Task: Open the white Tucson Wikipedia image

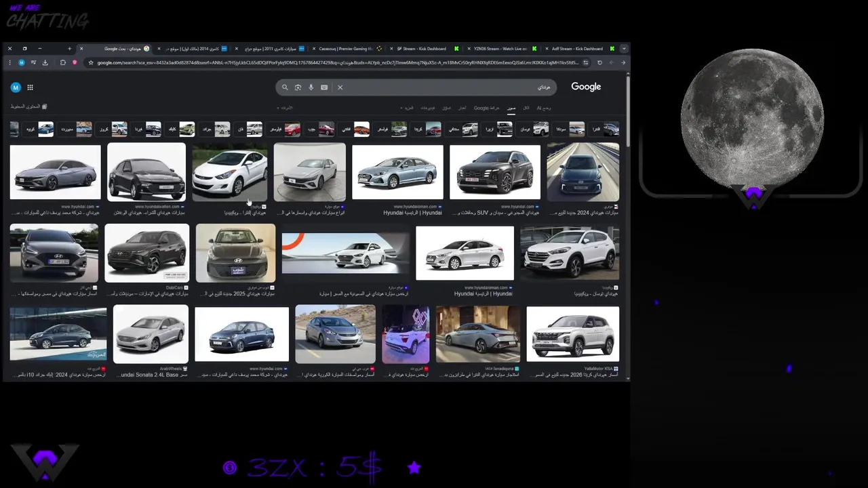Action: tap(570, 253)
